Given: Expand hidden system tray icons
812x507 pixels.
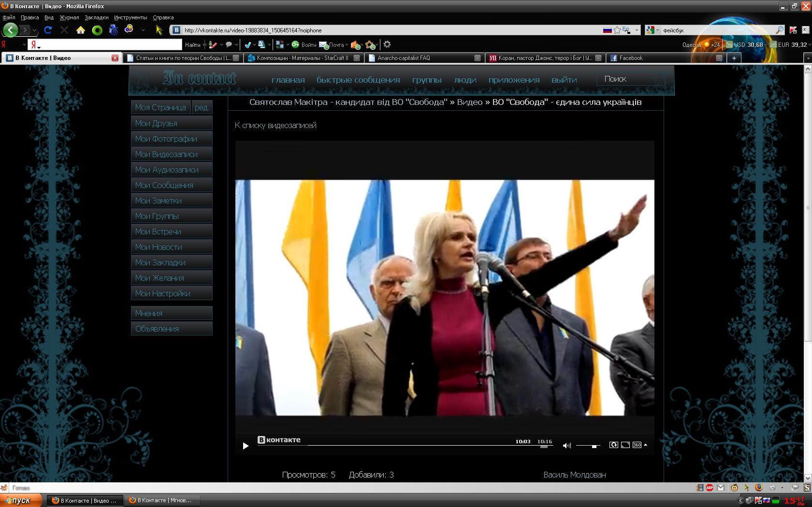Looking at the screenshot, I should (740, 501).
